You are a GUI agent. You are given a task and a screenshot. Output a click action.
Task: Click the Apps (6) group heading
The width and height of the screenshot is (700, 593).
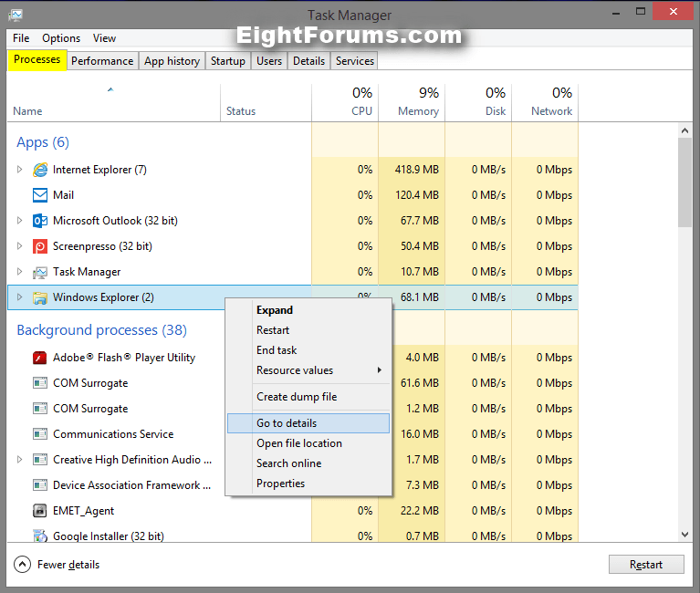43,142
